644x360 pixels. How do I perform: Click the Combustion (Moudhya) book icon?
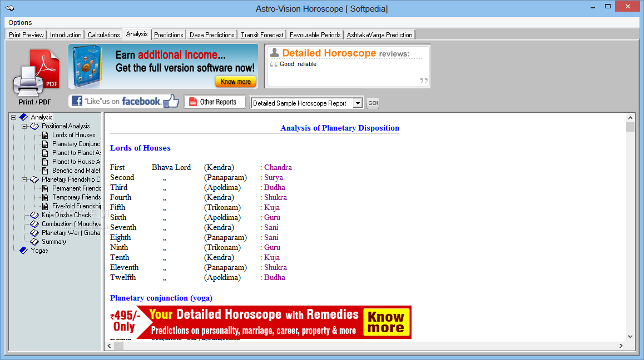coord(34,224)
